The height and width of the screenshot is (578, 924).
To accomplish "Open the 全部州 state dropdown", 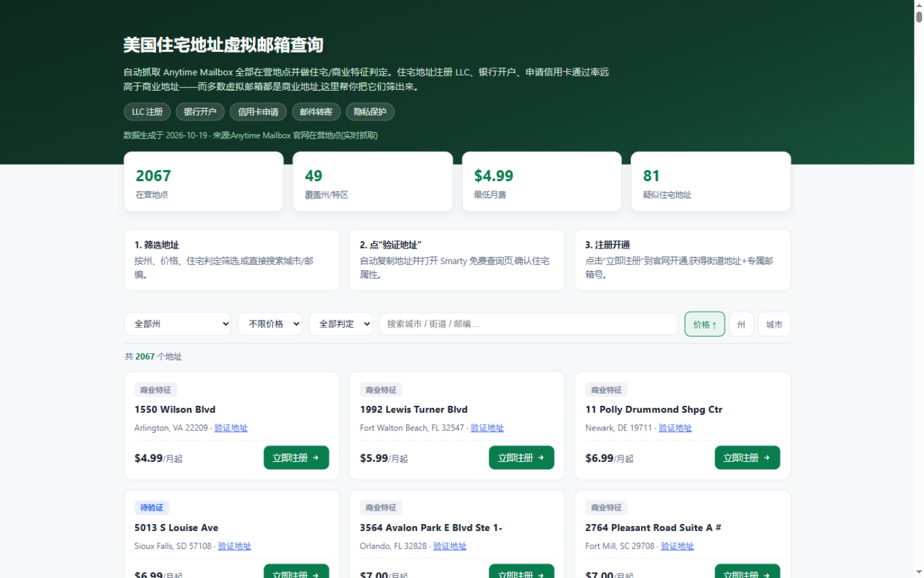I will click(x=178, y=324).
